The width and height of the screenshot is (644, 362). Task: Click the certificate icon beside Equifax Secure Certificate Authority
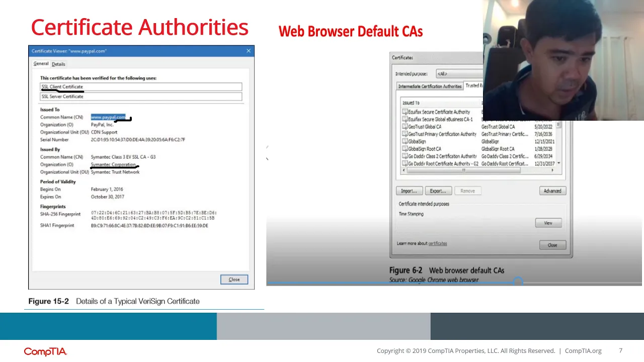405,112
